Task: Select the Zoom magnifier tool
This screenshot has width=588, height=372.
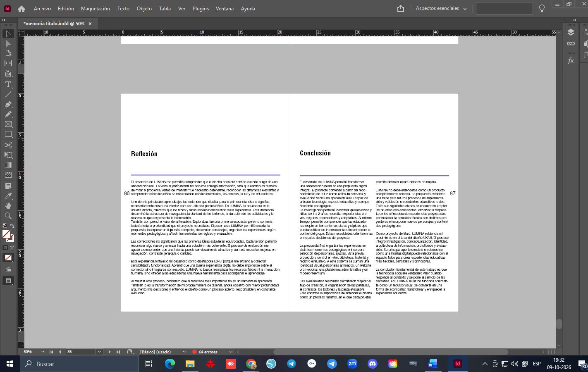Action: [x=8, y=216]
